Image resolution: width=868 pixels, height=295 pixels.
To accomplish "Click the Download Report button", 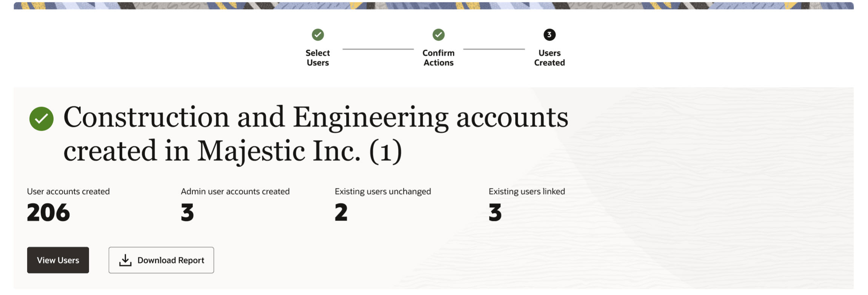I will pos(161,260).
